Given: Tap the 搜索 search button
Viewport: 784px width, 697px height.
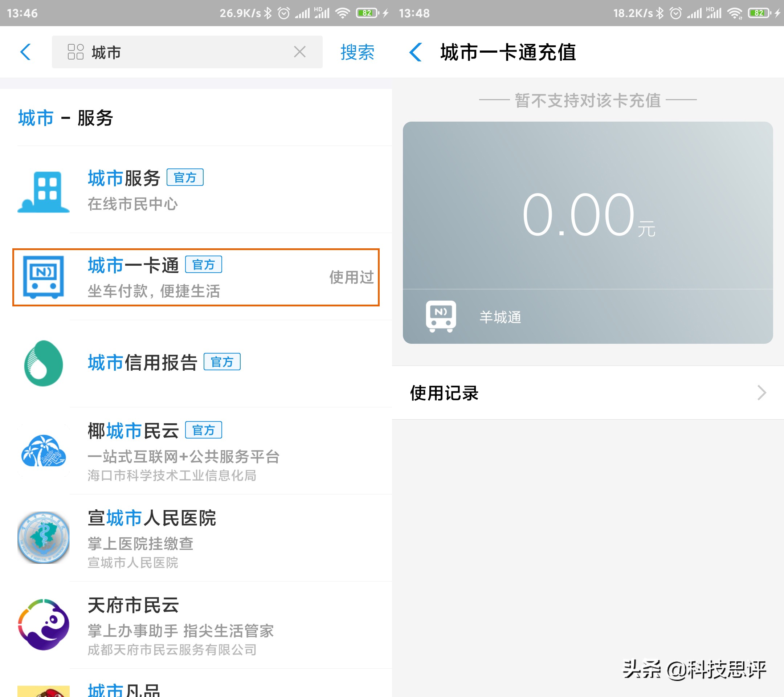Looking at the screenshot, I should (x=357, y=52).
